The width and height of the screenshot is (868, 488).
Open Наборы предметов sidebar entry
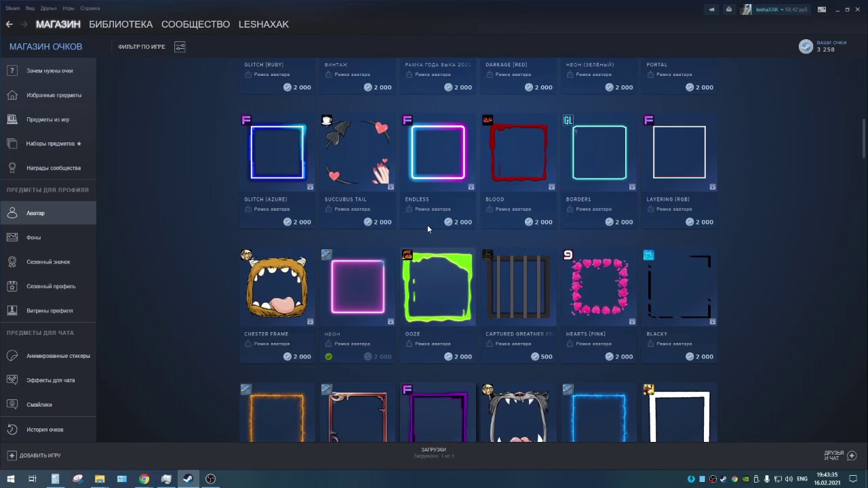48,144
